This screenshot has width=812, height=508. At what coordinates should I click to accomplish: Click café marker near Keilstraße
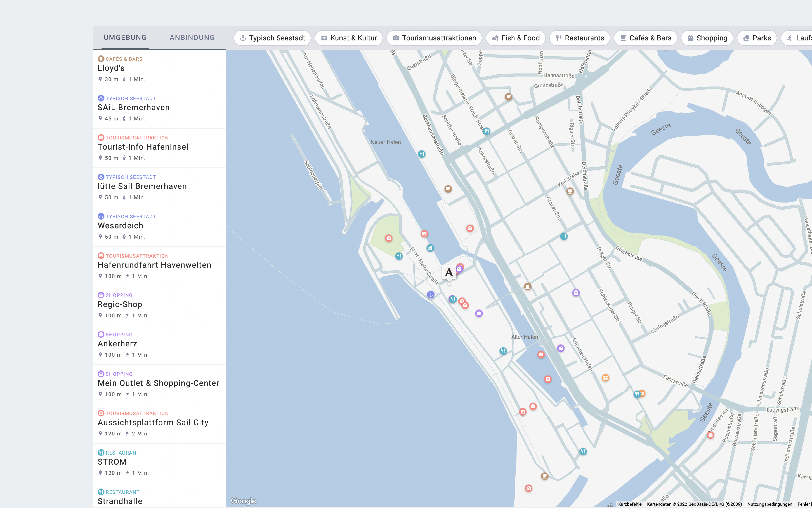(x=570, y=192)
